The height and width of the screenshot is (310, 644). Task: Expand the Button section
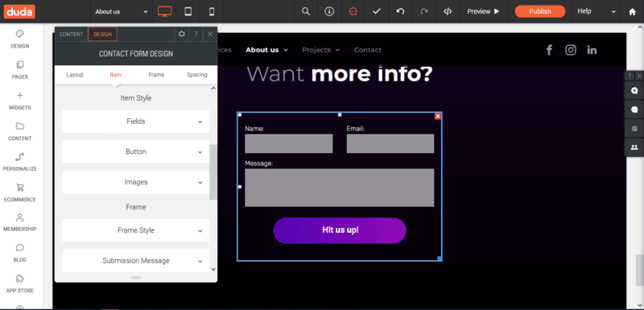pyautogui.click(x=135, y=152)
